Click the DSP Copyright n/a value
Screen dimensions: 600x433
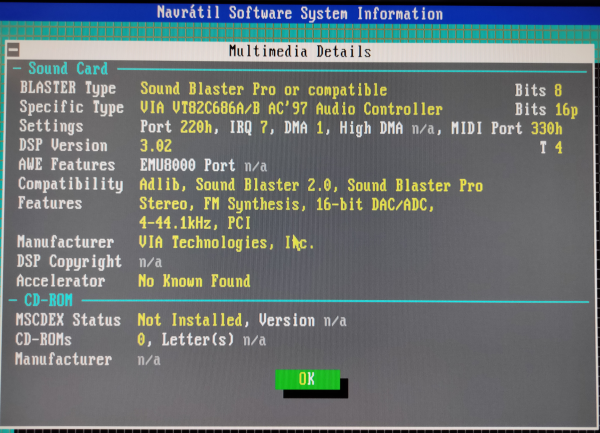pos(150,262)
